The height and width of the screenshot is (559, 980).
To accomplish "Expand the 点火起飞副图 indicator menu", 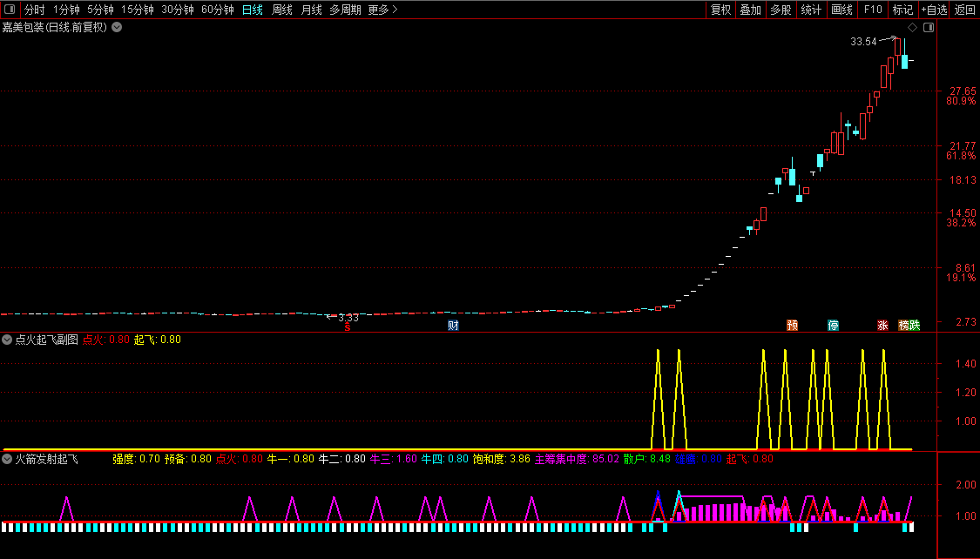I will coord(7,340).
